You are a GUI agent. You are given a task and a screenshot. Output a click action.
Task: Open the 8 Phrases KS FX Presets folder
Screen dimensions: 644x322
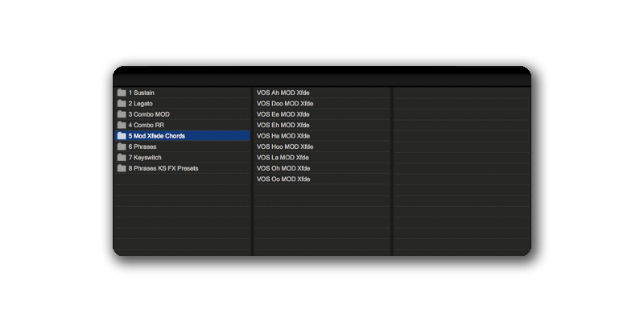[x=163, y=168]
